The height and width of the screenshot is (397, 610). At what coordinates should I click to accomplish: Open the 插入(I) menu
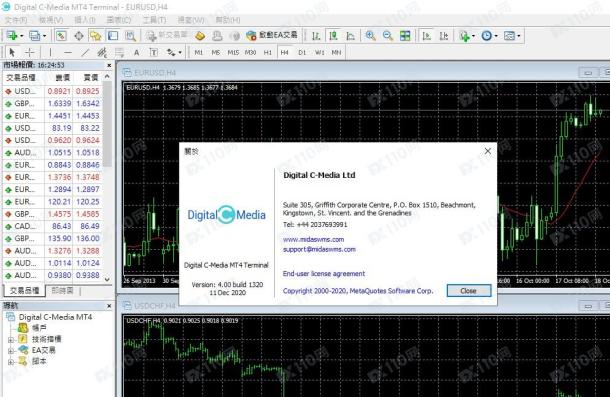click(85, 19)
